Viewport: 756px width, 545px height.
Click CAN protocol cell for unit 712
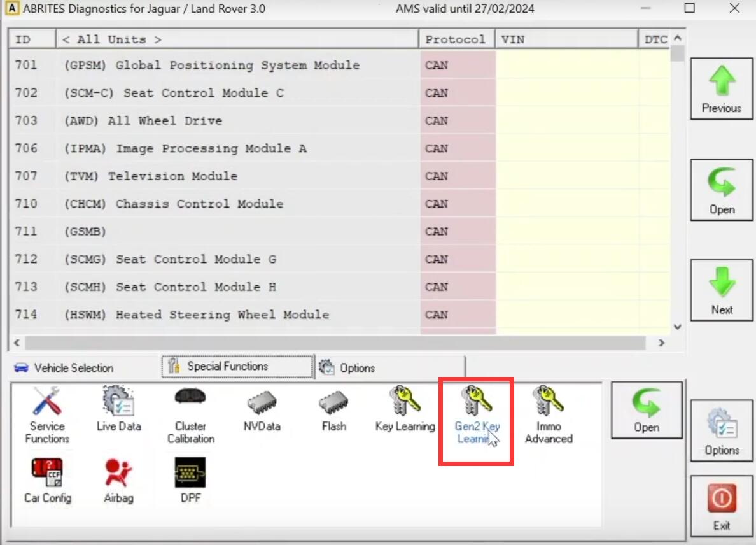(x=458, y=259)
